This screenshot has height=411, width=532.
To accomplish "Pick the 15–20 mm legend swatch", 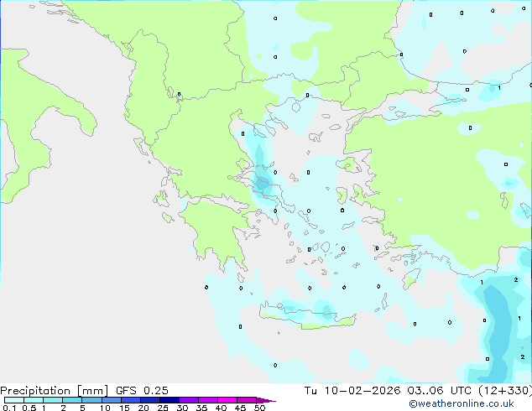I will 130,400.
